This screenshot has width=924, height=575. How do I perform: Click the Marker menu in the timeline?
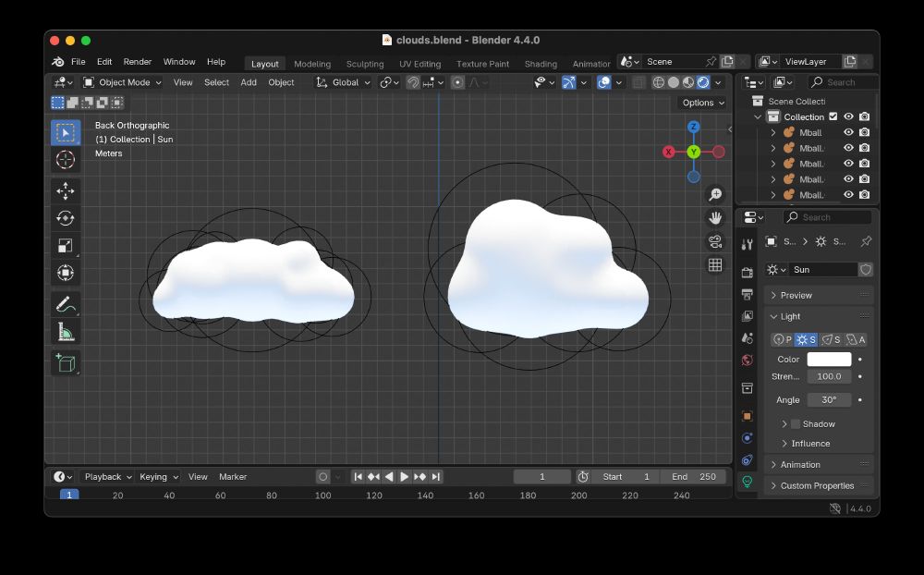coord(233,476)
